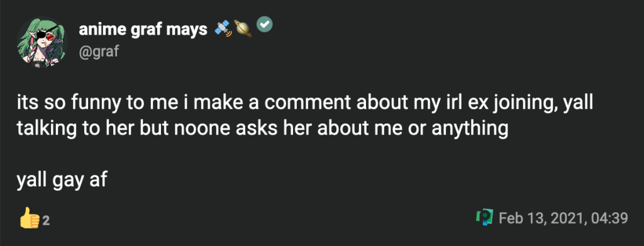Click the reaction count number 2
The image size is (644, 246).
pos(46,221)
